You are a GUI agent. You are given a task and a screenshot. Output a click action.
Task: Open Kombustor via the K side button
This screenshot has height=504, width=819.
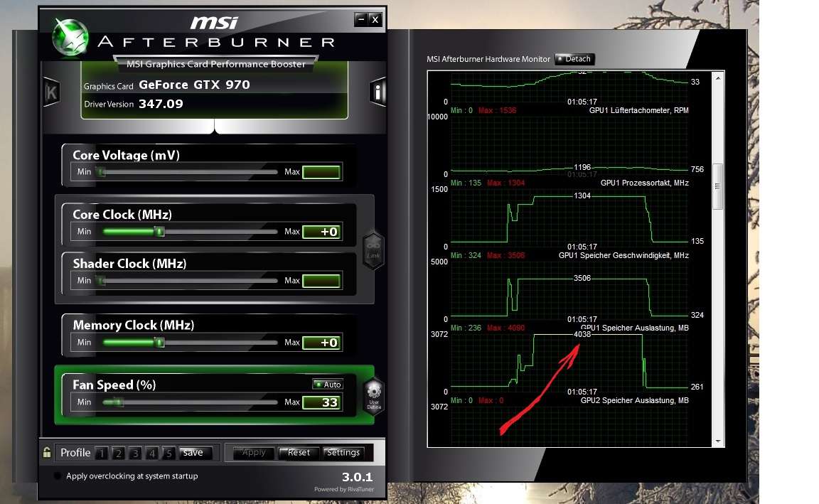click(51, 92)
